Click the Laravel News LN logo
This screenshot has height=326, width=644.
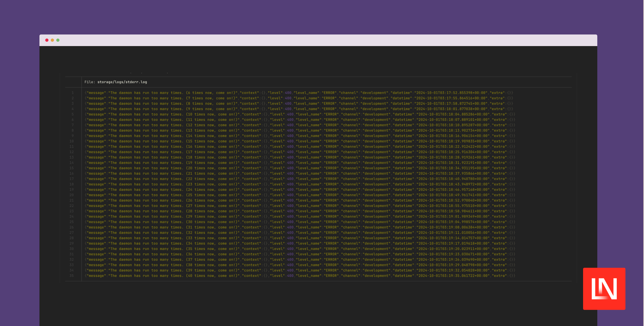click(x=604, y=289)
